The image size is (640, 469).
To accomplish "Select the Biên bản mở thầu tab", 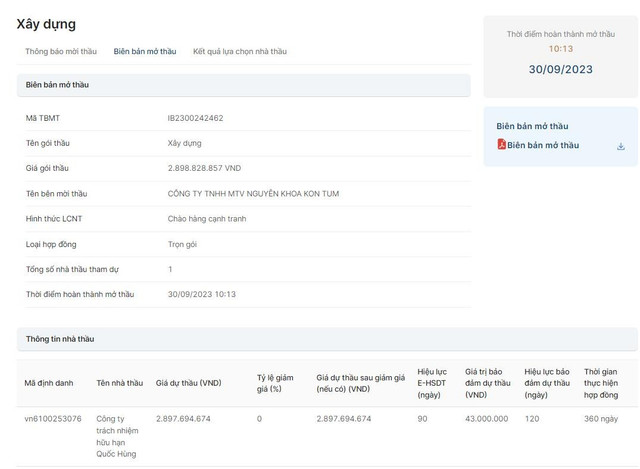I will point(145,51).
